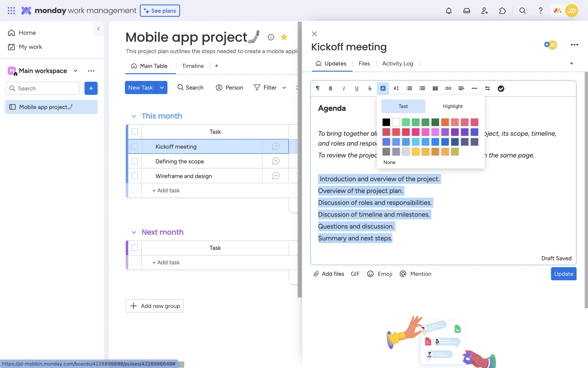The width and height of the screenshot is (588, 368).
Task: Insert a table in the update
Action: 435,88
